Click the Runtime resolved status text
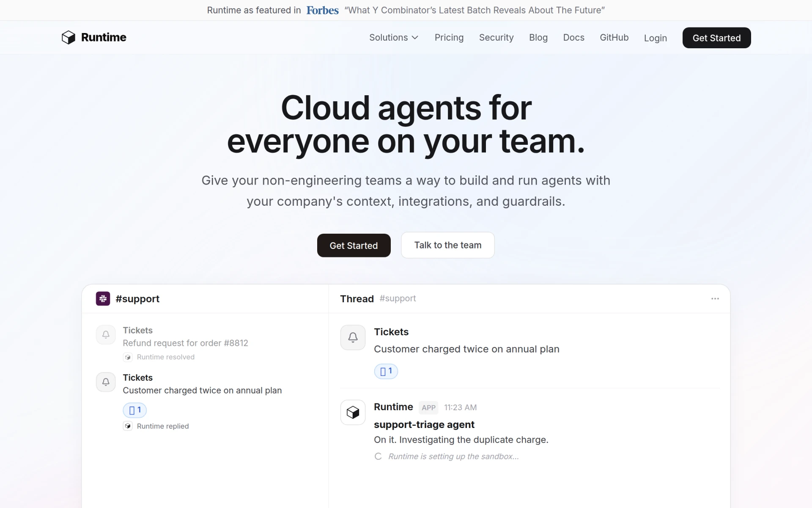The width and height of the screenshot is (812, 508). [166, 357]
